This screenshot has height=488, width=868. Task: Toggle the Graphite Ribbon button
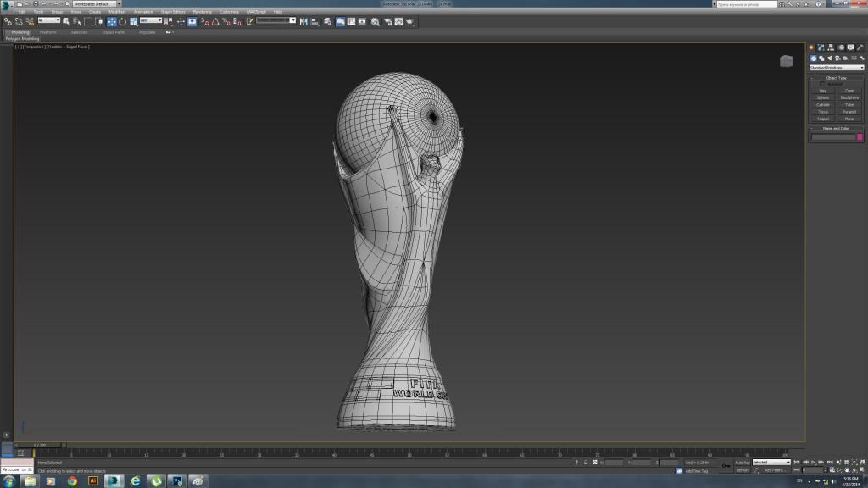(340, 21)
